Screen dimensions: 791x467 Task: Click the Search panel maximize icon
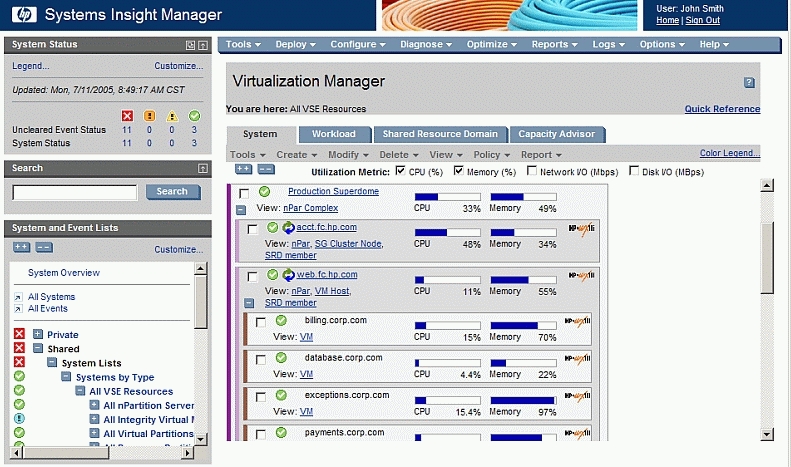point(203,168)
